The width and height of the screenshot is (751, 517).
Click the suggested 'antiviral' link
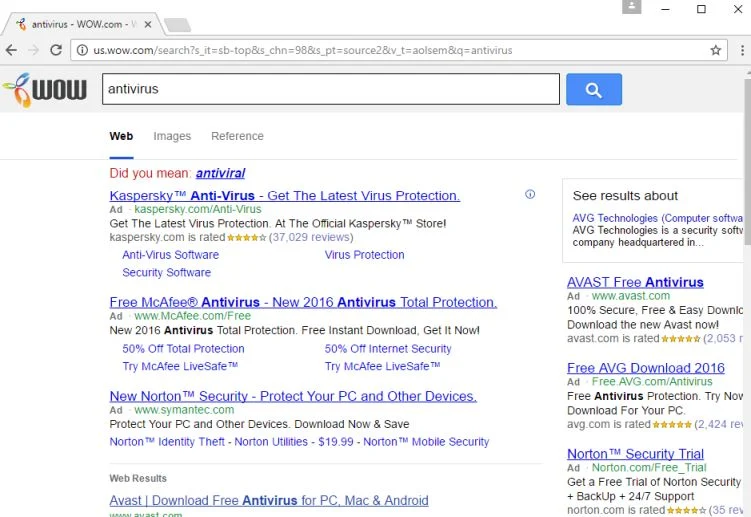(x=220, y=173)
